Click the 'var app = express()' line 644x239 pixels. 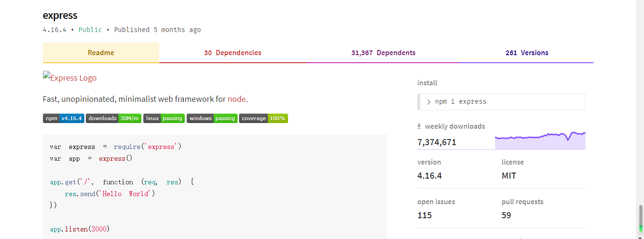click(91, 158)
